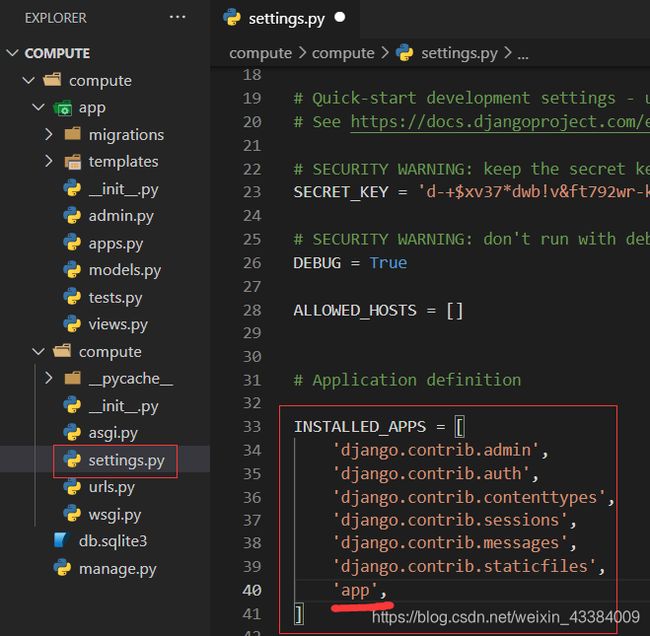Open admin.py file
The width and height of the screenshot is (650, 636).
tap(121, 216)
